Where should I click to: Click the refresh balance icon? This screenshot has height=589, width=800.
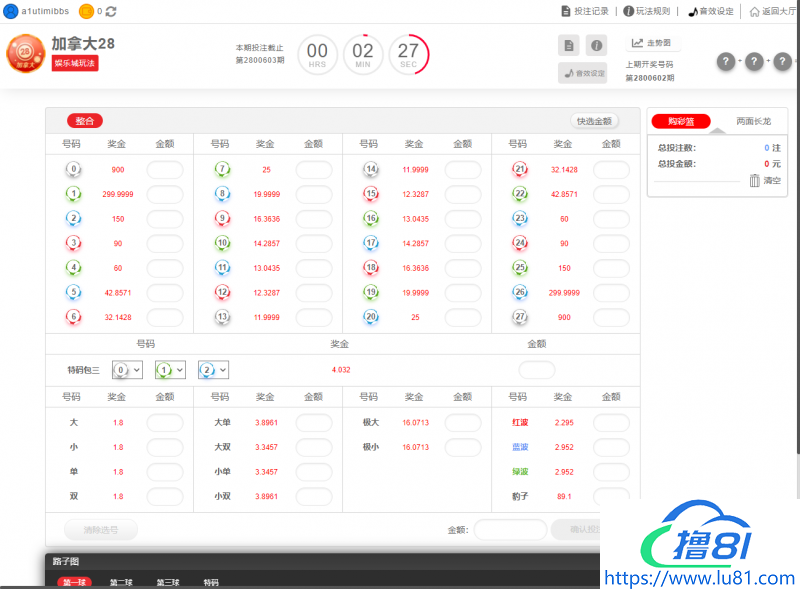pos(110,11)
